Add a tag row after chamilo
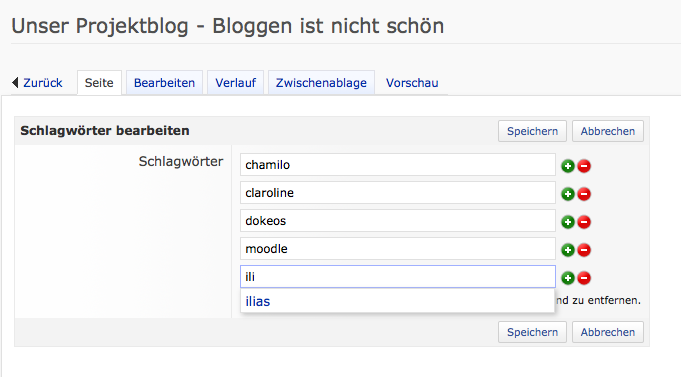This screenshot has height=377, width=681. (568, 166)
